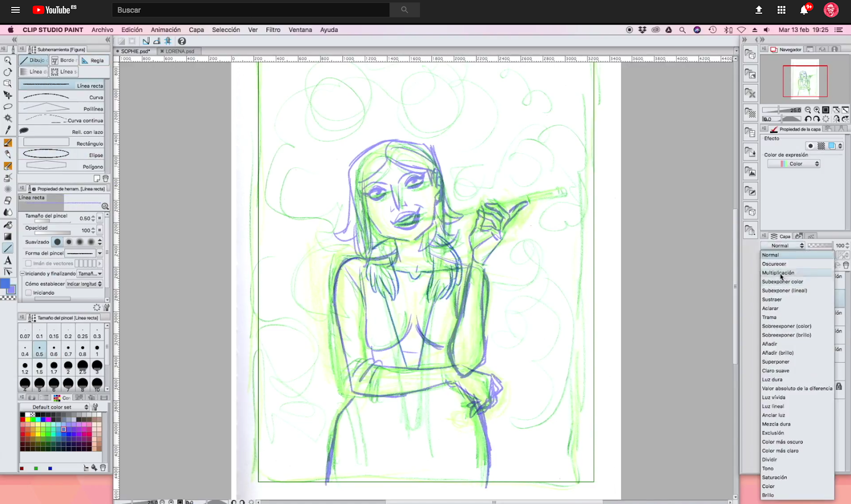Screen dimensions: 851x504
Task: Toggle the tone effect in Efecto
Action: coord(821,146)
